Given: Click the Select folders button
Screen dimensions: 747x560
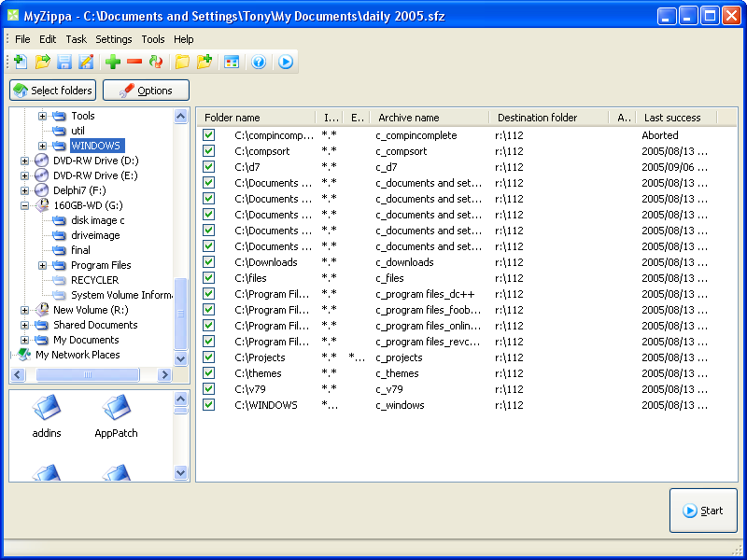Looking at the screenshot, I should (x=53, y=90).
